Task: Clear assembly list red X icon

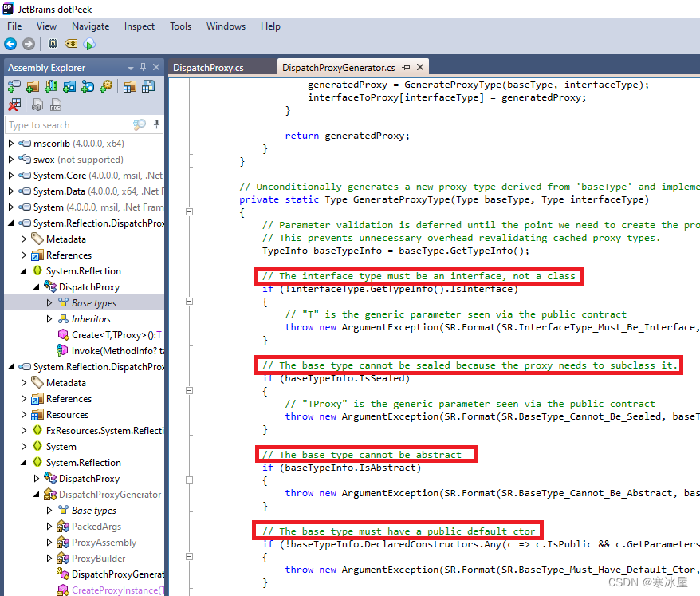Action: [x=14, y=105]
